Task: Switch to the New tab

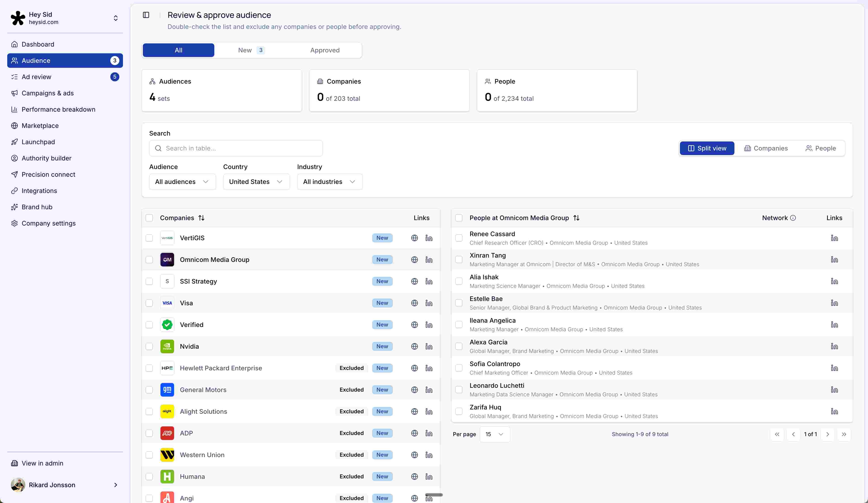Action: coord(251,50)
